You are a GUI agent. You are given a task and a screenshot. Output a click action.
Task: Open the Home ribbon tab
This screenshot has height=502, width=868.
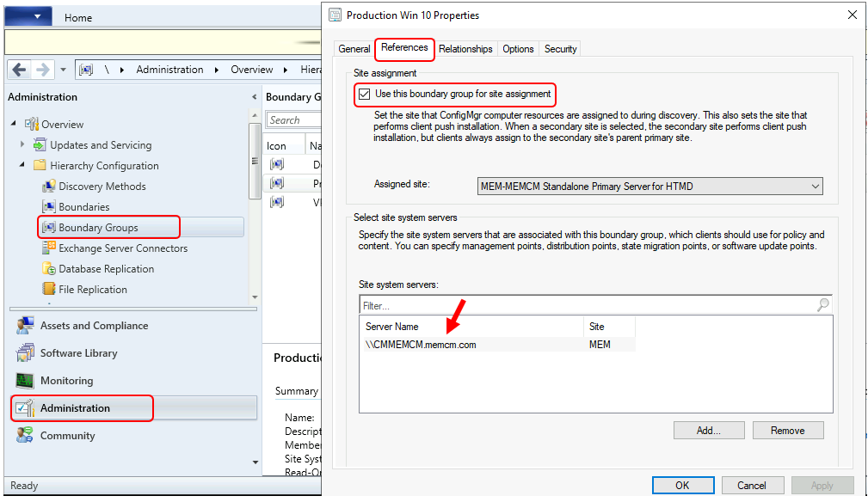click(x=78, y=18)
